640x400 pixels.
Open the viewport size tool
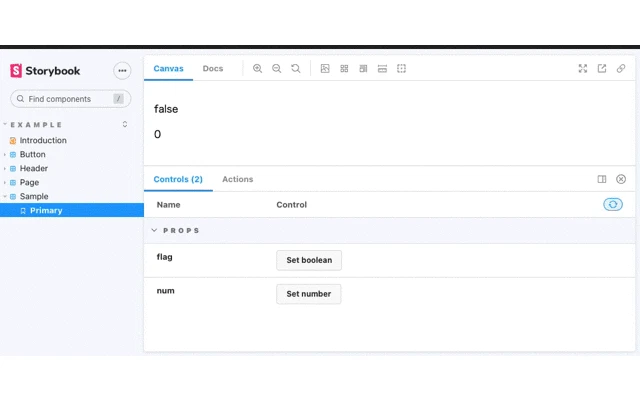[363, 69]
